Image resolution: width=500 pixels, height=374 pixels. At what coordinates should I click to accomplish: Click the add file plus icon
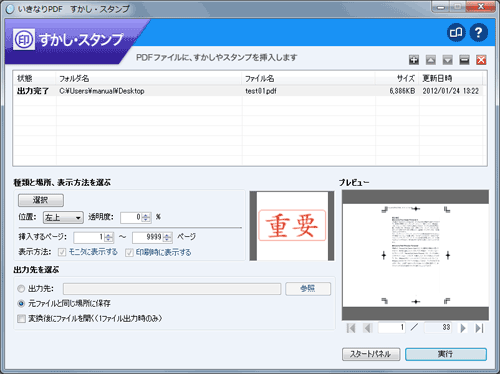point(414,60)
